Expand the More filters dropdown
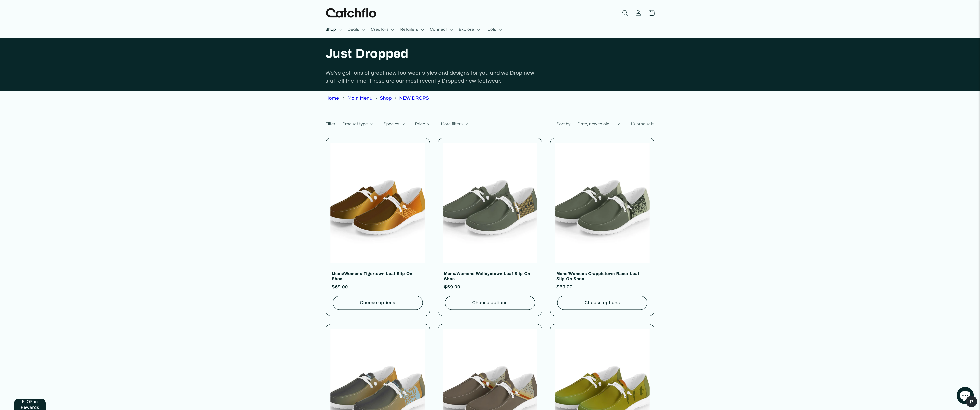This screenshot has width=980, height=410. pos(454,124)
